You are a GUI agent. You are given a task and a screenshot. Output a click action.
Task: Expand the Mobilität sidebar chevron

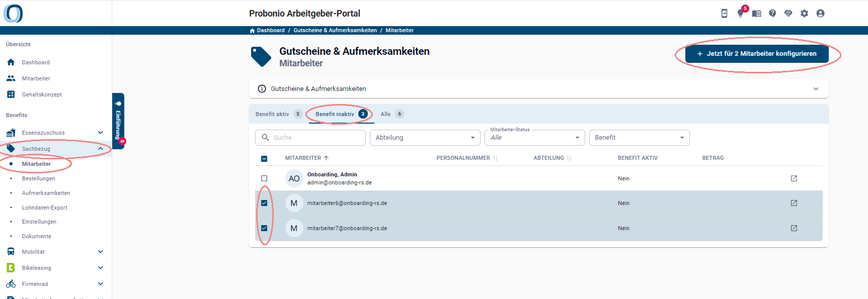pyautogui.click(x=100, y=252)
